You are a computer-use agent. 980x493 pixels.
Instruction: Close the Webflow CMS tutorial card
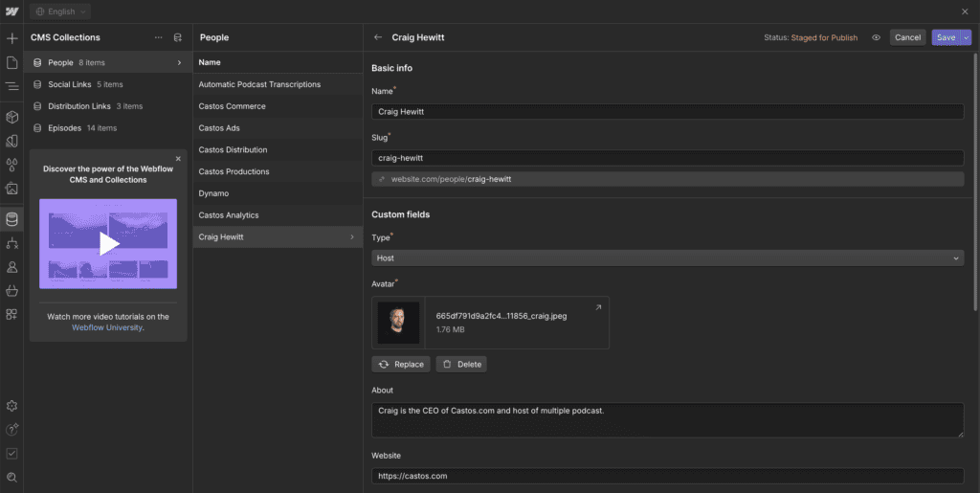coord(178,159)
